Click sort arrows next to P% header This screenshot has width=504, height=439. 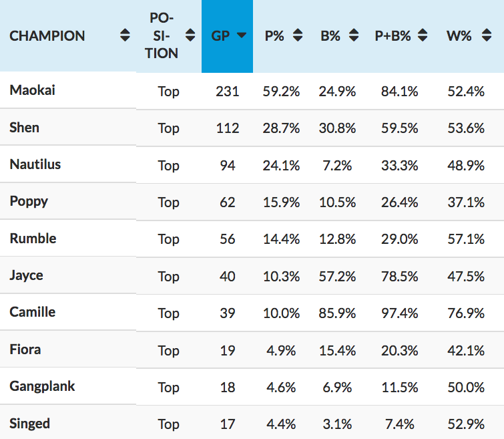coord(298,36)
